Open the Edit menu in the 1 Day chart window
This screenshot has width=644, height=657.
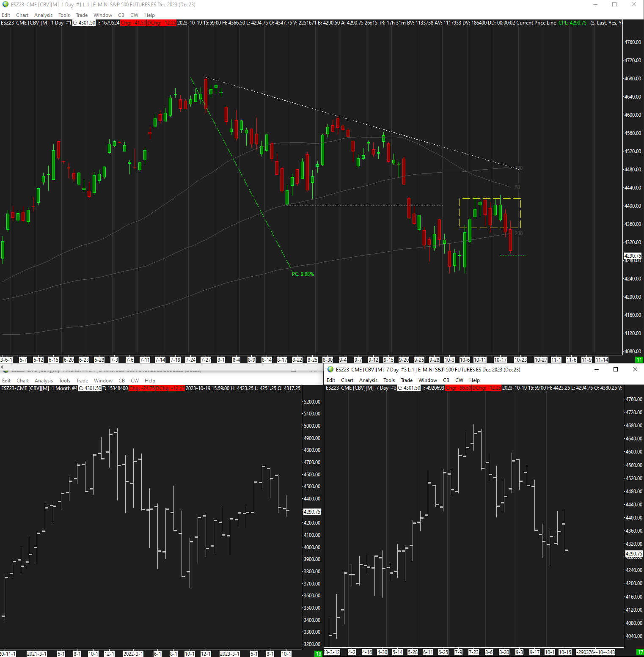6,15
